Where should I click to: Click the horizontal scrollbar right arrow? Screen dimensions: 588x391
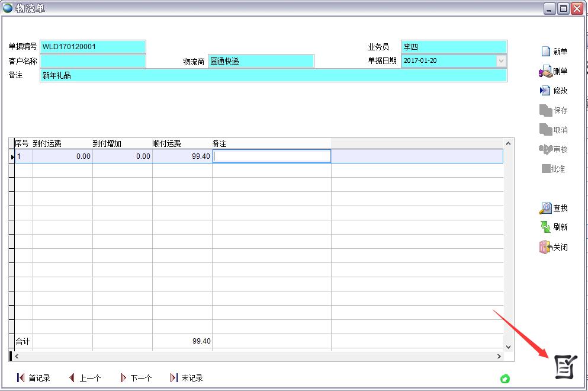pyautogui.click(x=499, y=356)
